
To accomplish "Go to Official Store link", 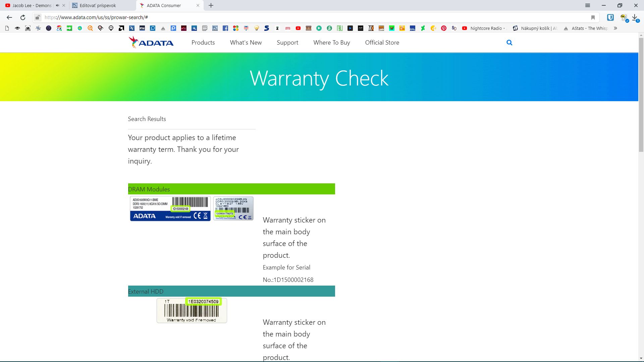I will (382, 43).
